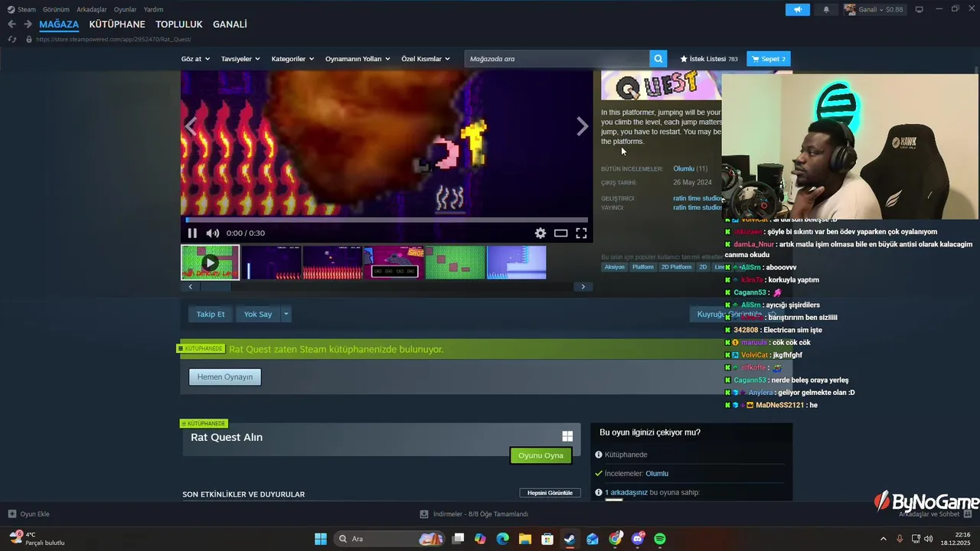Click the Mağazada ara search field
The width and height of the screenshot is (980, 551).
[x=557, y=59]
